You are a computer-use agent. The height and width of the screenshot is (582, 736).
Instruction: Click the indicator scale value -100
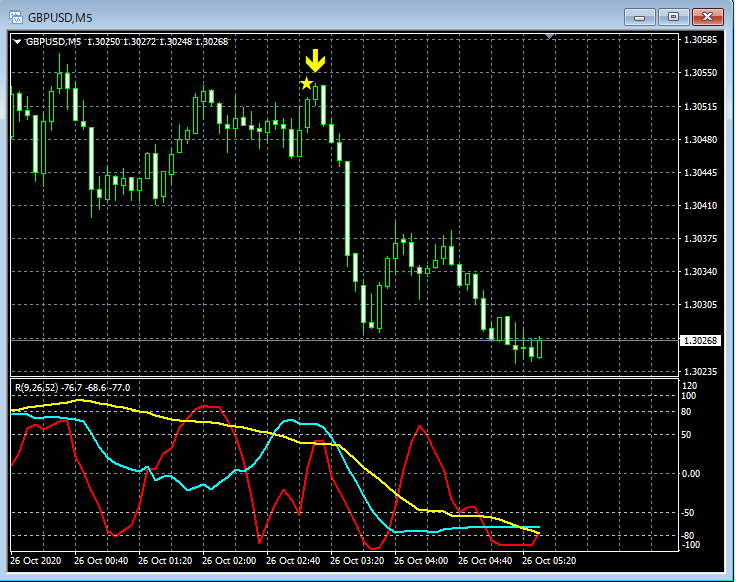[690, 544]
